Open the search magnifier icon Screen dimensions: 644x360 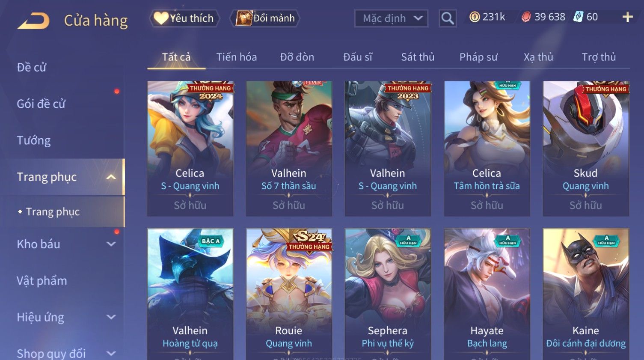pyautogui.click(x=448, y=18)
